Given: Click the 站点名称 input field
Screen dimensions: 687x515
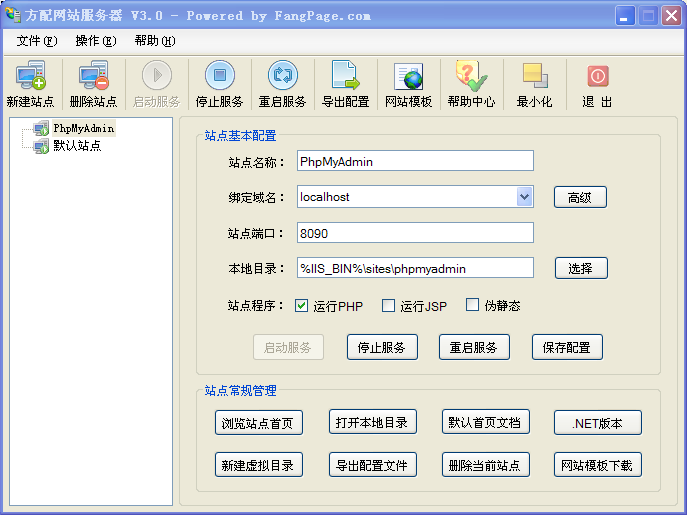Looking at the screenshot, I should (x=415, y=161).
